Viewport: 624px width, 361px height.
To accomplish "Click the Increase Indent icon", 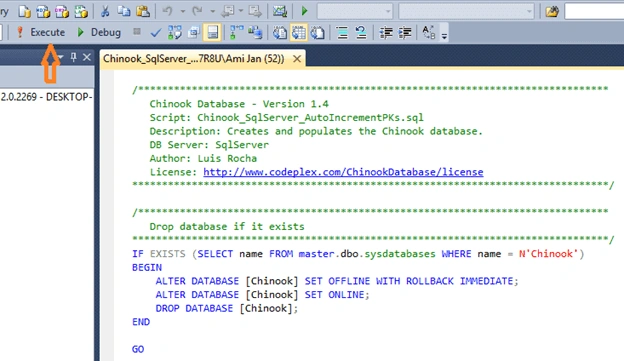I will [x=405, y=33].
